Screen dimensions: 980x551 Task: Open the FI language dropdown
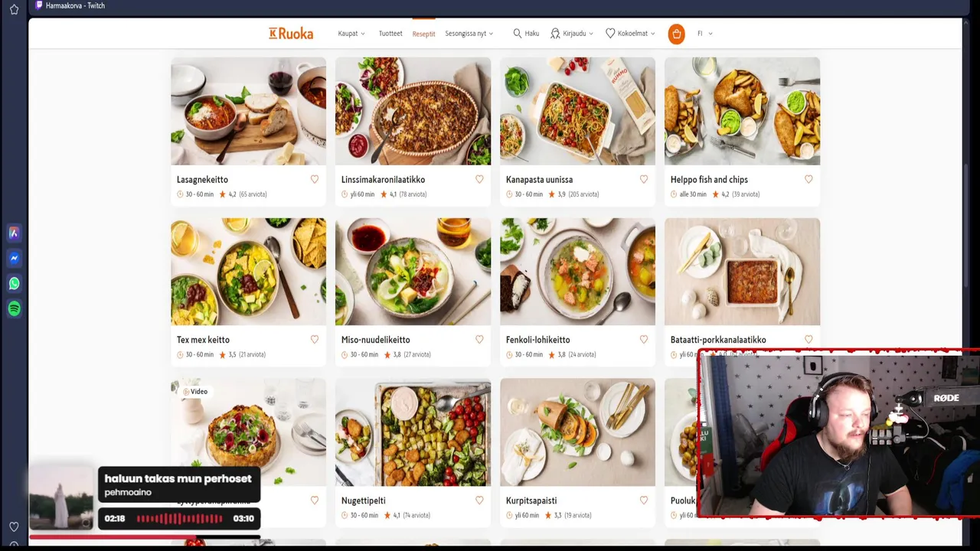[705, 34]
